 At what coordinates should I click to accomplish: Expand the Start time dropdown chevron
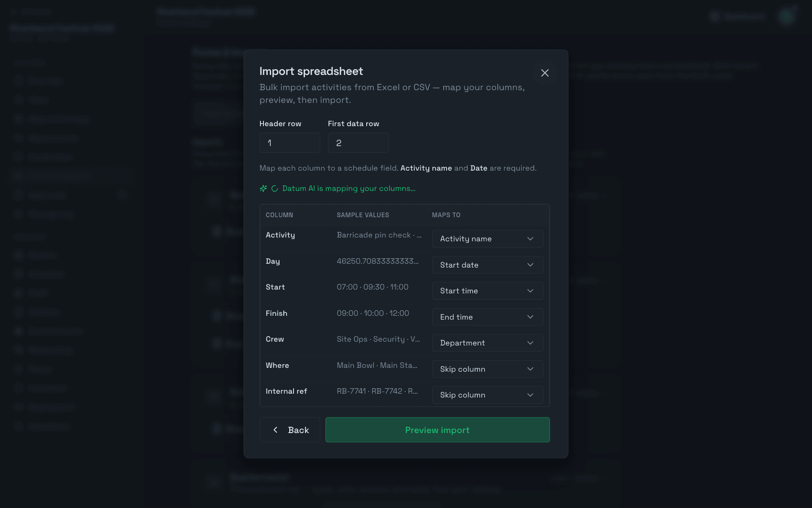point(530,291)
